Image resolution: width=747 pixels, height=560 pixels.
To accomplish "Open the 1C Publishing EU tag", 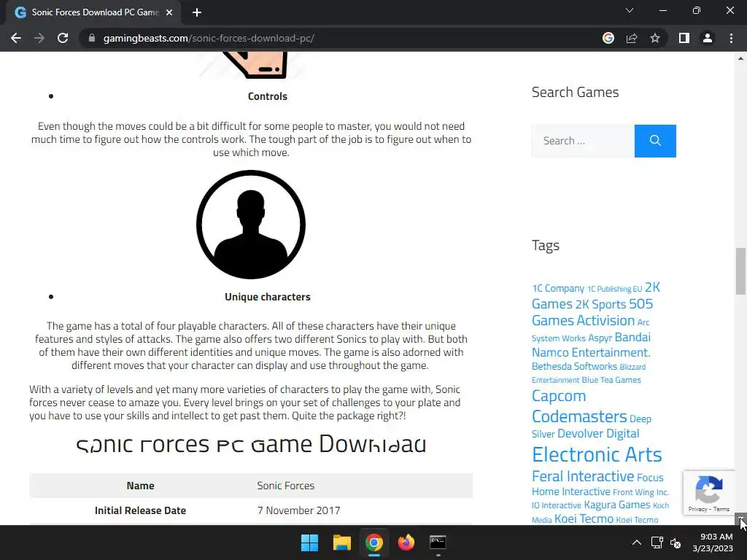I will [614, 289].
